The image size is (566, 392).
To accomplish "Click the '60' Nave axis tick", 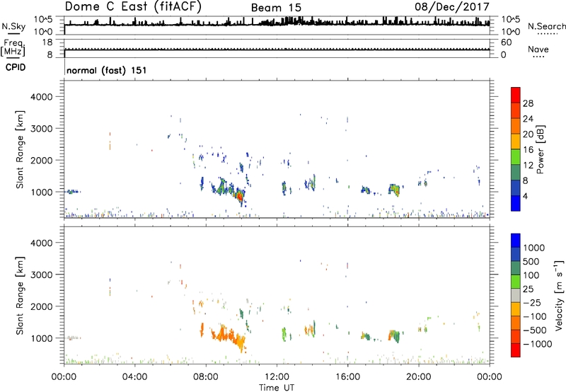I will click(507, 42).
